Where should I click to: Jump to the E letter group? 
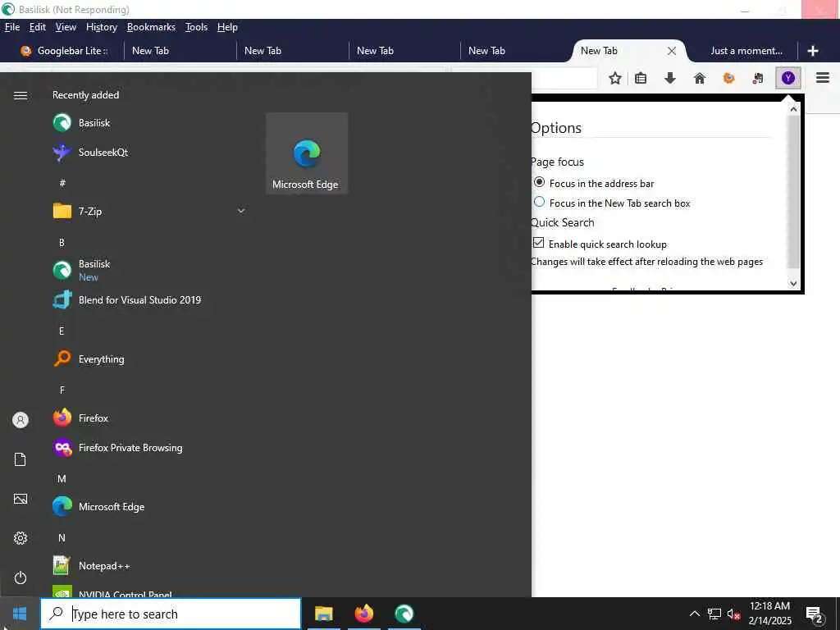click(x=62, y=331)
